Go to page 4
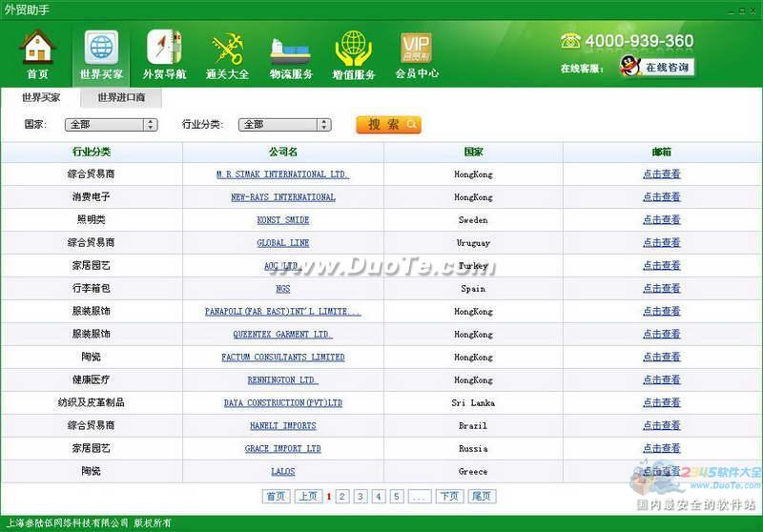This screenshot has width=763, height=532. click(x=379, y=496)
